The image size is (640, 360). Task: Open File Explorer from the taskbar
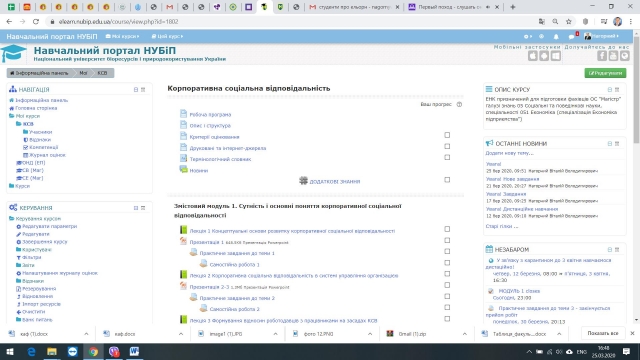pyautogui.click(x=52, y=351)
